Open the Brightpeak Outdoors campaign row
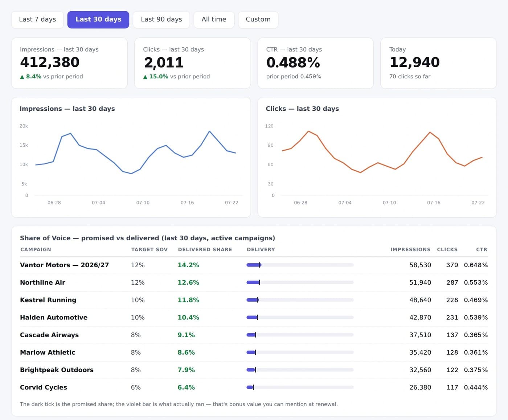Image resolution: width=508 pixels, height=420 pixels. (x=254, y=370)
